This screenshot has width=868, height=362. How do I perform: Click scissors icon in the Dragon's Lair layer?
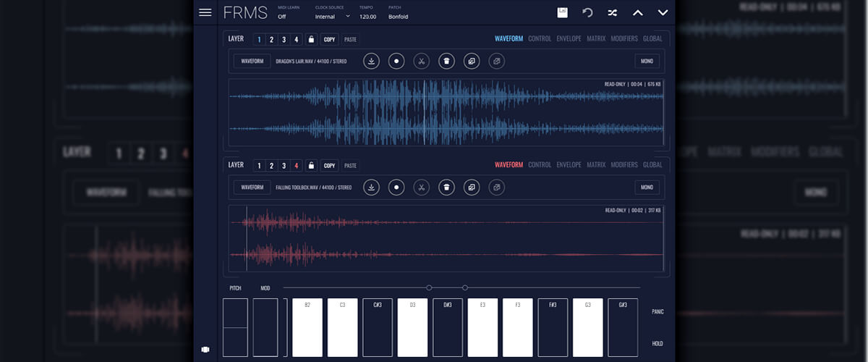tap(421, 61)
